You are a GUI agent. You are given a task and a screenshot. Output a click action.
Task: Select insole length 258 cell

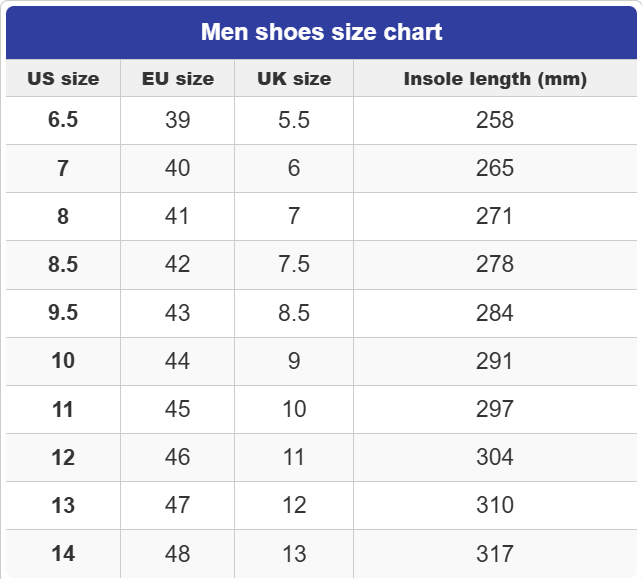click(x=495, y=120)
